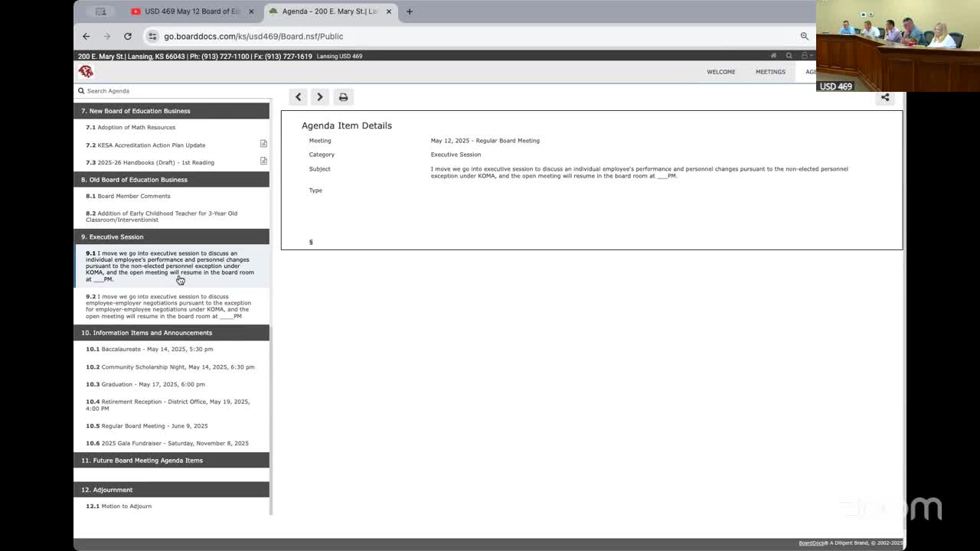
Task: Open the Meetings tab
Action: (x=770, y=72)
